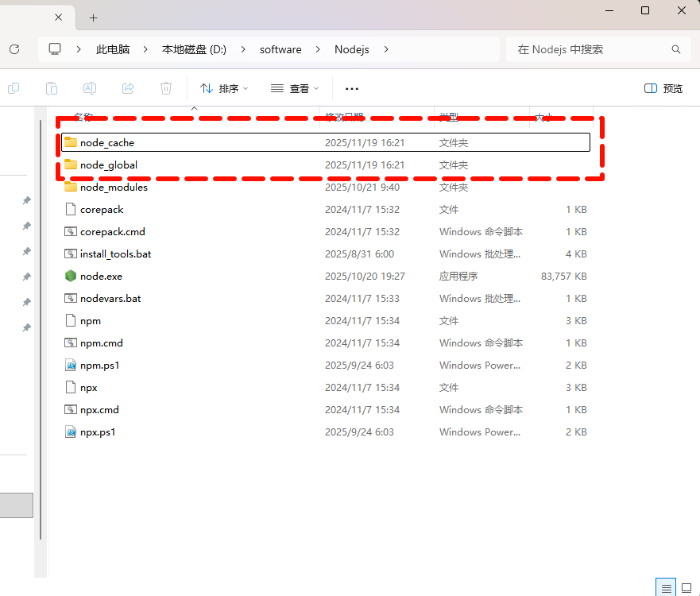Select the npx file icon
This screenshot has height=596, width=700.
(x=71, y=387)
